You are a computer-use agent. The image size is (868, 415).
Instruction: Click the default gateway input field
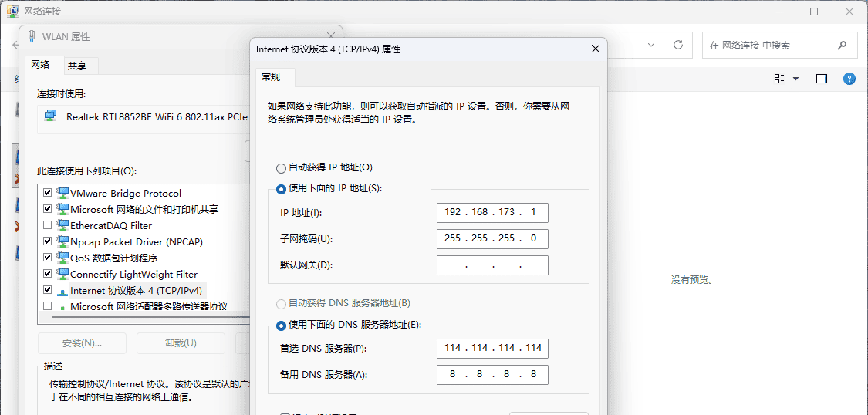coord(492,265)
